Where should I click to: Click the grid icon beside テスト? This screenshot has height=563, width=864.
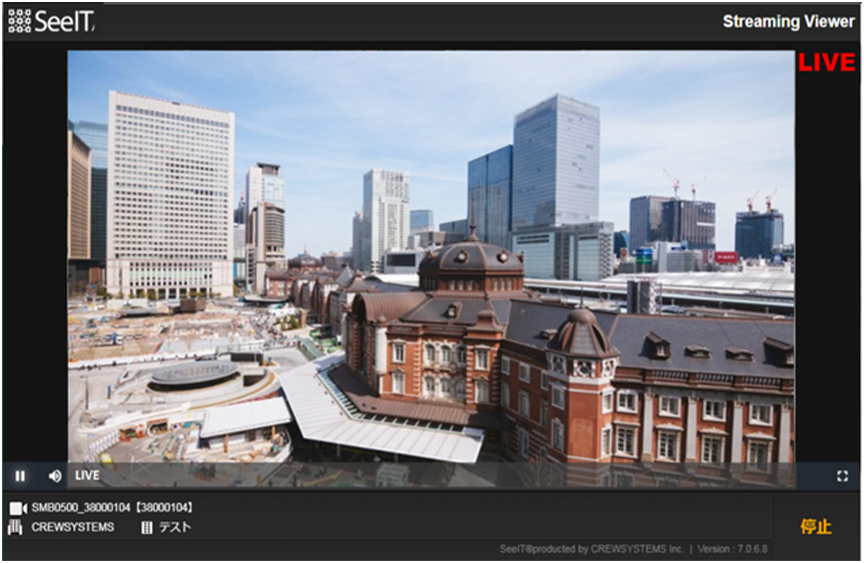147,527
